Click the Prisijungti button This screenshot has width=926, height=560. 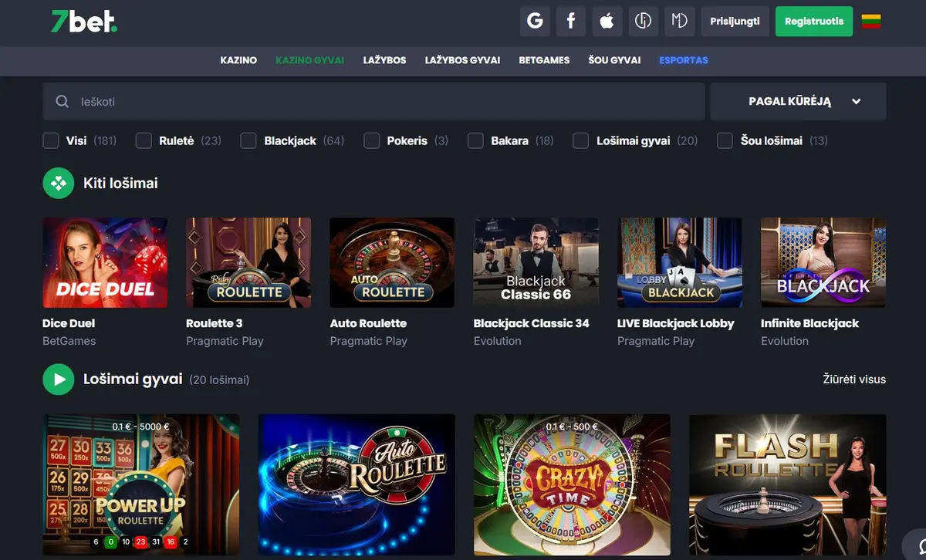[735, 22]
